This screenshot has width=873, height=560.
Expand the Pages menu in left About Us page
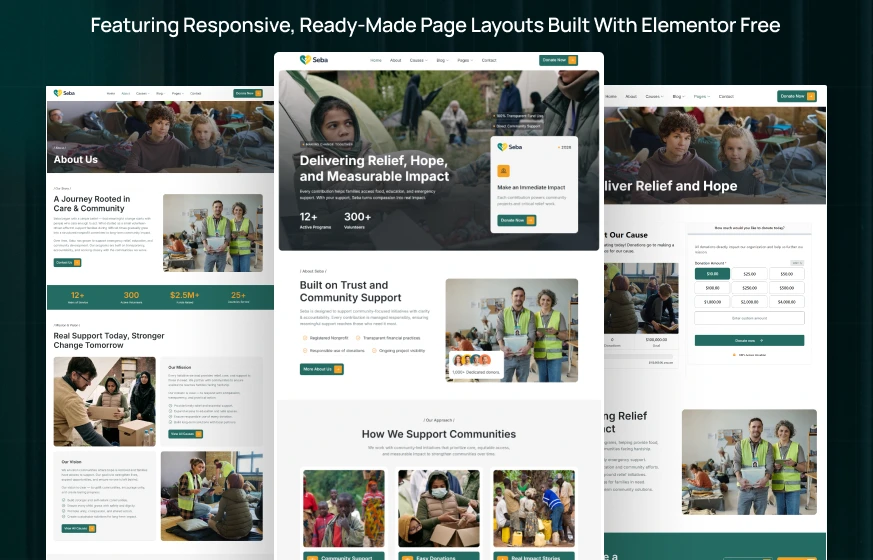(177, 94)
